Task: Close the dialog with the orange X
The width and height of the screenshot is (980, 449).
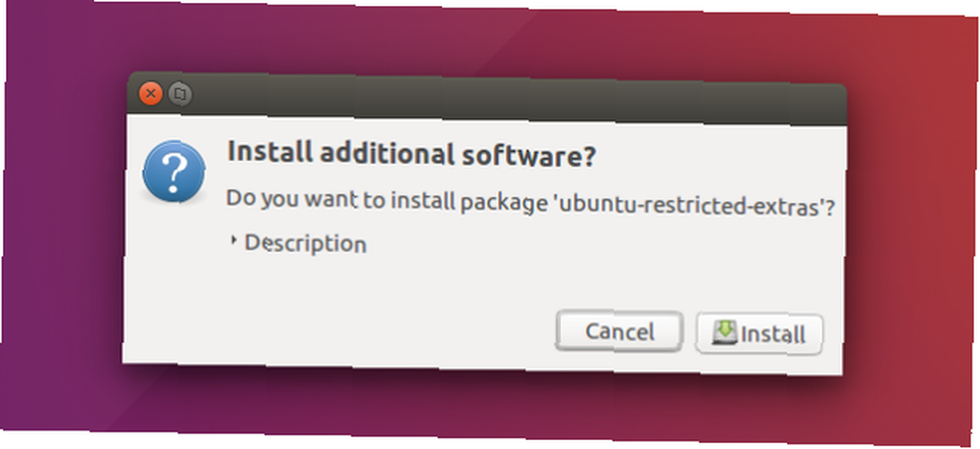Action: click(x=151, y=94)
